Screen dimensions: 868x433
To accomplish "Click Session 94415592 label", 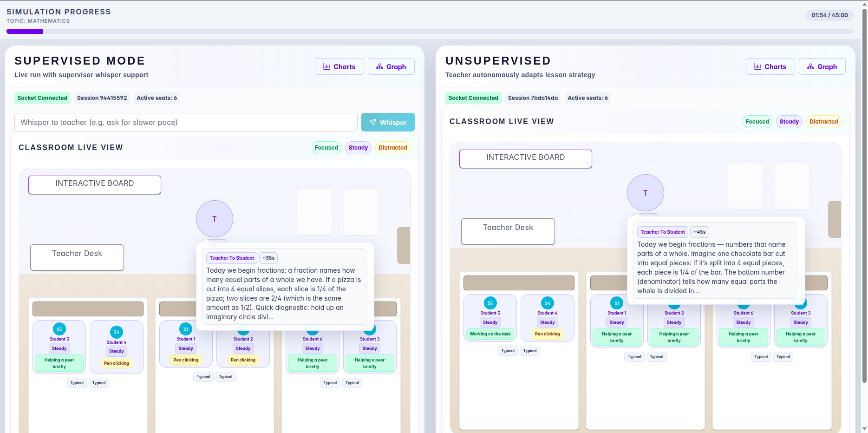I will 102,98.
